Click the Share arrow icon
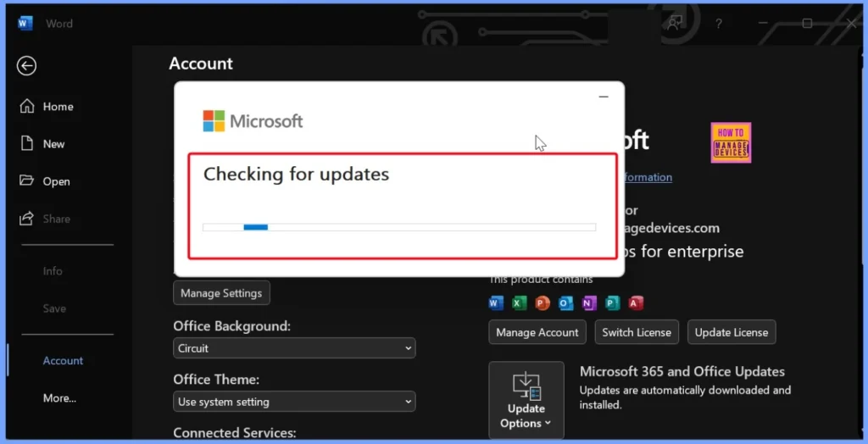The image size is (868, 444). [x=26, y=219]
